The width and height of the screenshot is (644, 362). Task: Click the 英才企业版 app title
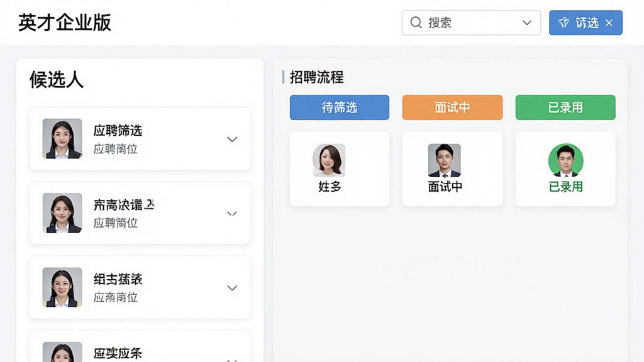point(65,23)
